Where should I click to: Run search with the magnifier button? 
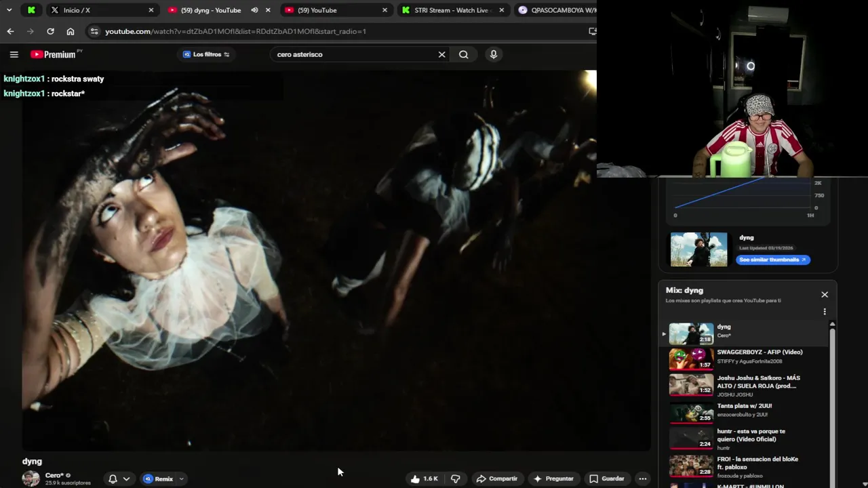464,54
